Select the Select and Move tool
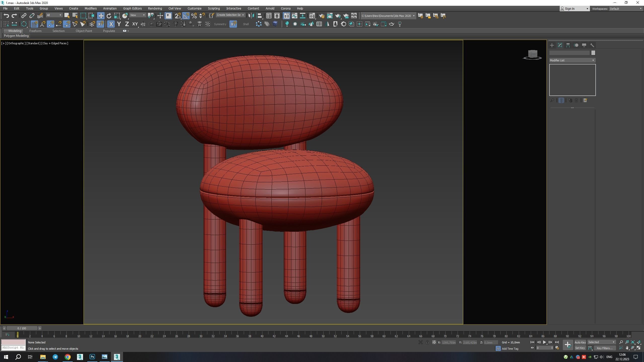644x362 pixels. point(101,16)
